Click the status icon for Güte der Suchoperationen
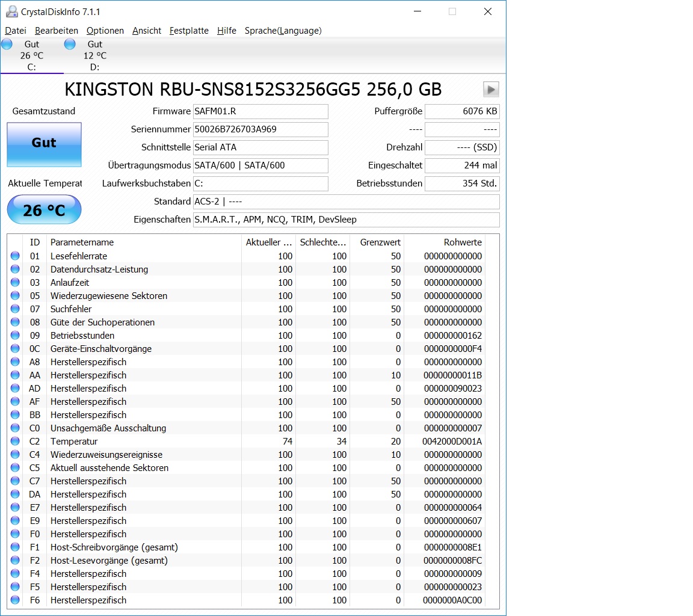This screenshot has width=693, height=616. coord(15,322)
